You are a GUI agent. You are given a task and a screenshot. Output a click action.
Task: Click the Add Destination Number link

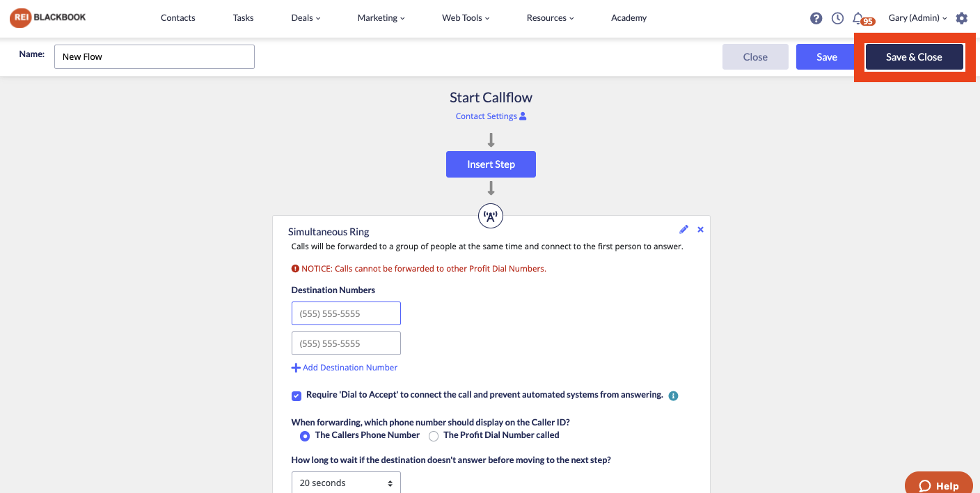click(x=345, y=368)
